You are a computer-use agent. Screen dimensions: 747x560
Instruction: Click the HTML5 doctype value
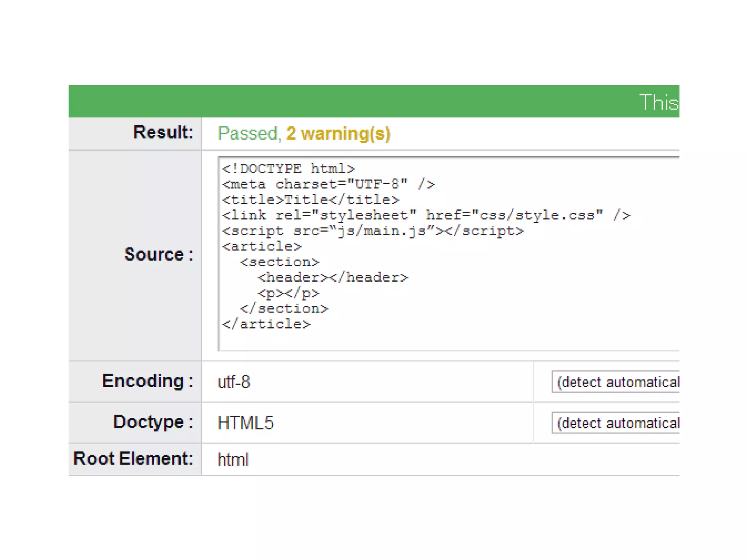[x=245, y=423]
